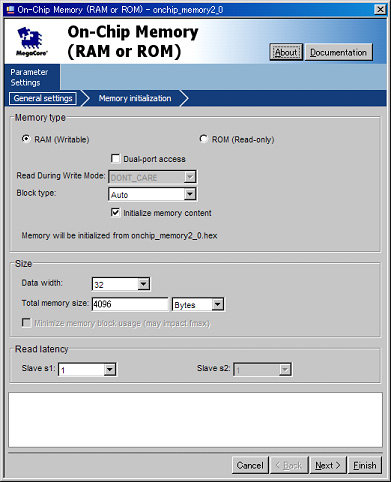Click the 'Read During Write Mode:' label
The width and height of the screenshot is (391, 482).
[x=61, y=176]
